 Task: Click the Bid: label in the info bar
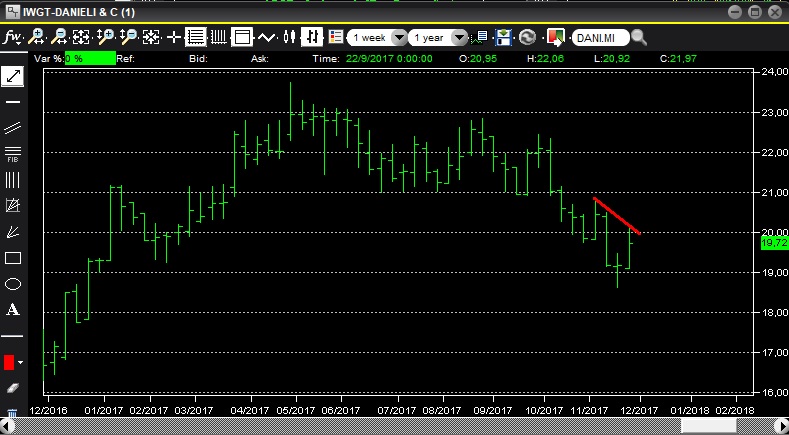point(198,58)
